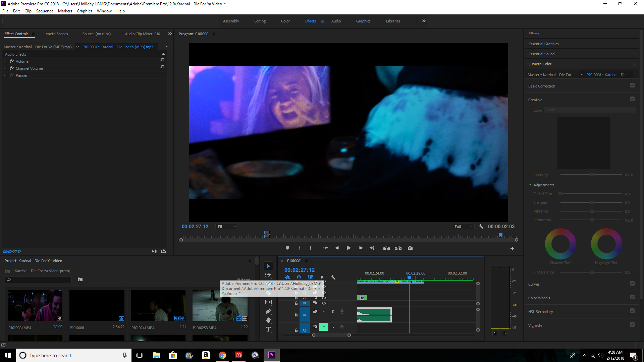Show more workspaces chevron
Image resolution: width=644 pixels, height=362 pixels.
coord(424,21)
